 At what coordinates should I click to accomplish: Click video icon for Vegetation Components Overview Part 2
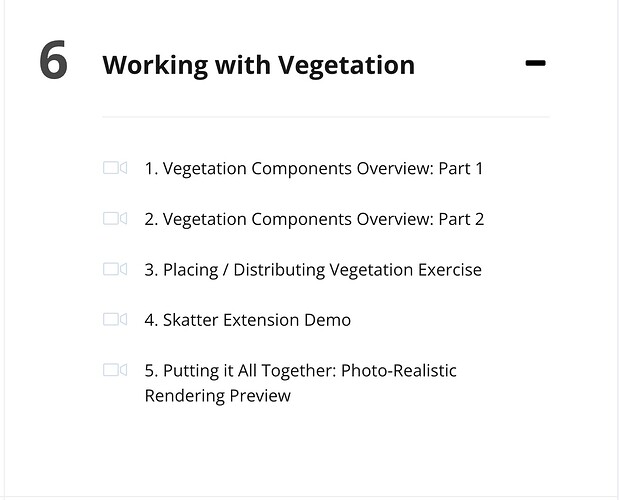click(115, 218)
